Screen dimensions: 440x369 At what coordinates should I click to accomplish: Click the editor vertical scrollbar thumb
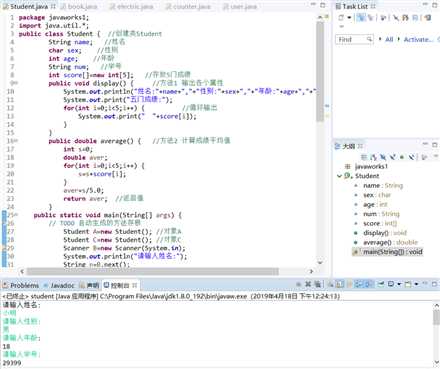coord(320,72)
